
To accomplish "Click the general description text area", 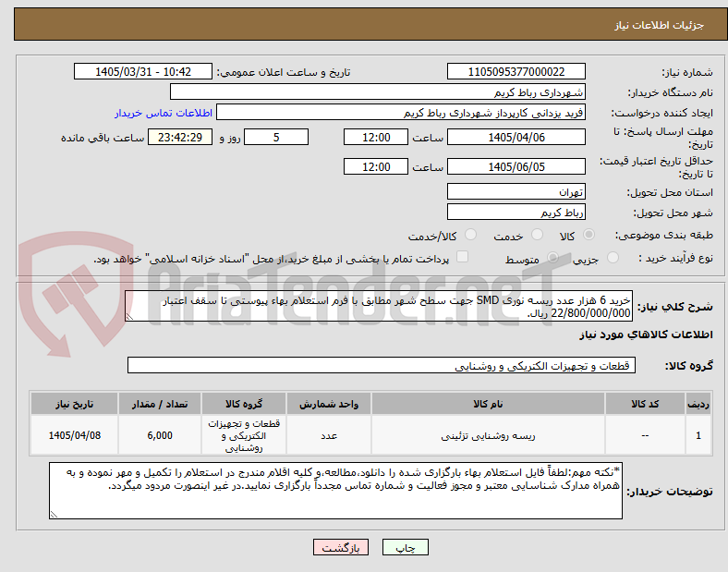I will pyautogui.click(x=379, y=307).
